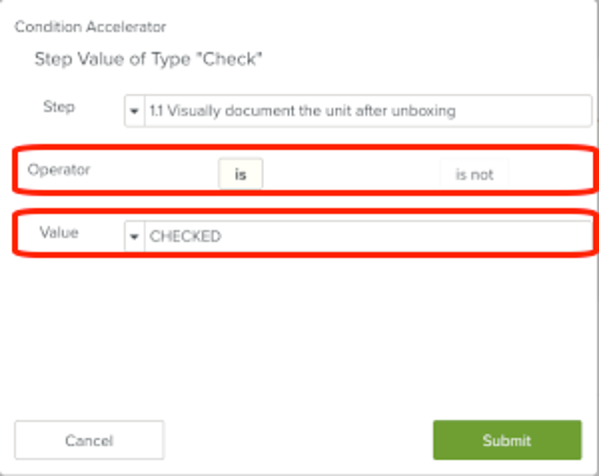Click the Operator label
600x476 pixels.
coord(59,169)
